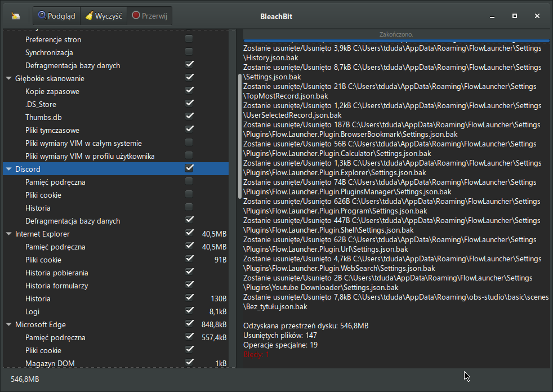This screenshot has height=392, width=553.
Task: Collapse the Internet Explorer section
Action: pos(9,234)
